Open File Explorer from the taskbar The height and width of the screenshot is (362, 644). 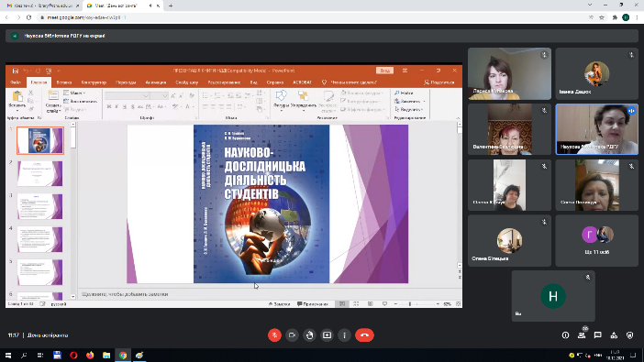pos(106,355)
